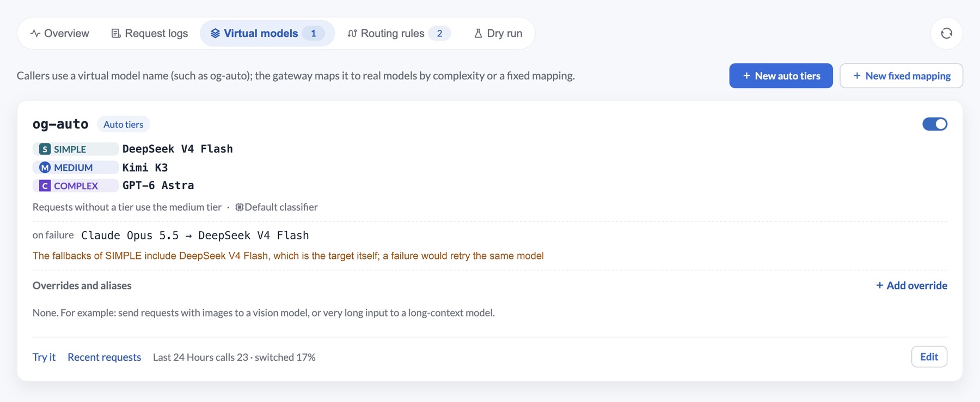Create a New fixed mapping
Image resolution: width=980 pixels, height=402 pixels.
[x=901, y=76]
